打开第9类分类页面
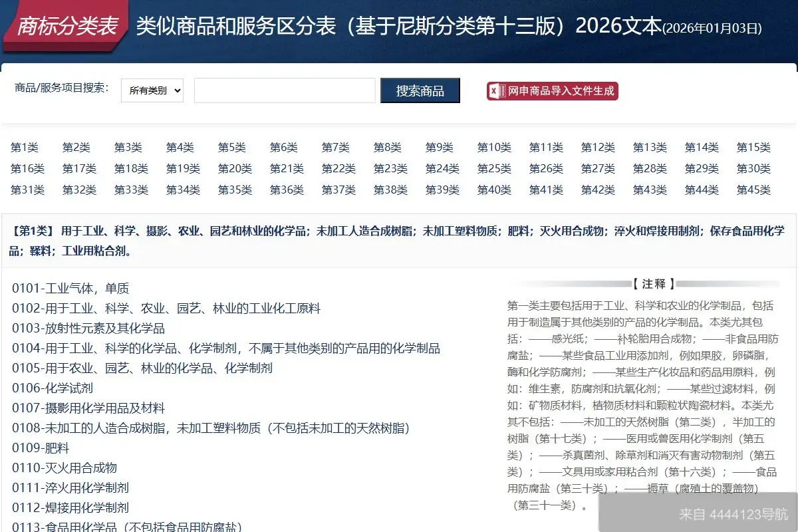798x532 pixels. click(x=440, y=147)
